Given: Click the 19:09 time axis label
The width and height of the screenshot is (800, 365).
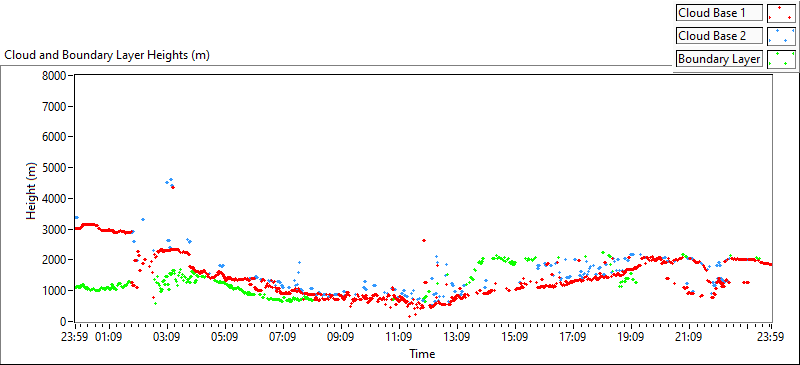Looking at the screenshot, I should click(x=631, y=337).
